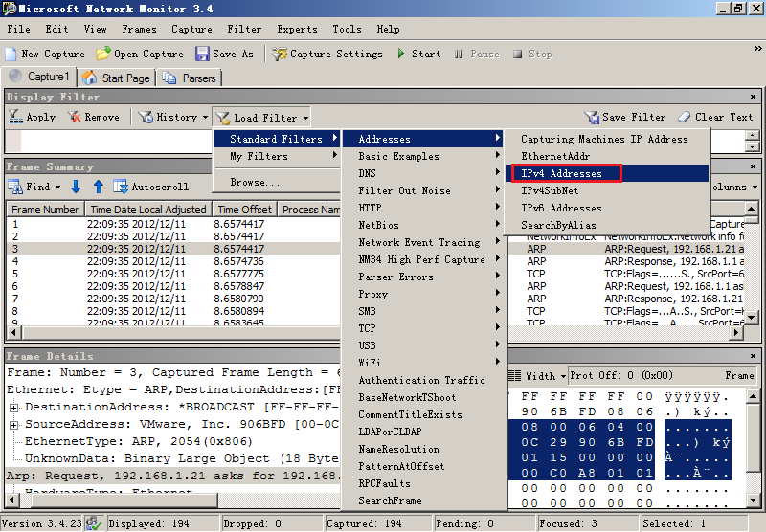Screen dimensions: 766x532
Task: Remove the display filter
Action: (94, 117)
